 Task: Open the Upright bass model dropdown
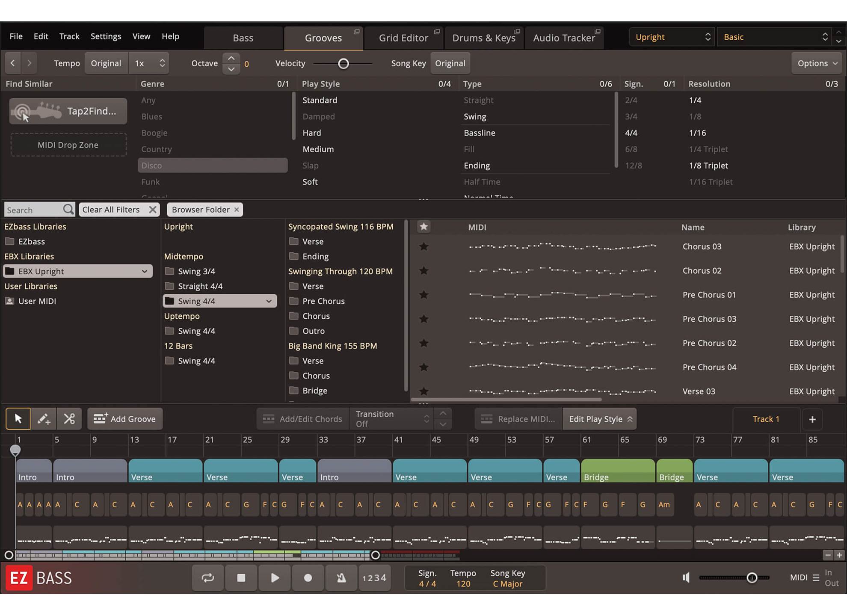point(672,37)
